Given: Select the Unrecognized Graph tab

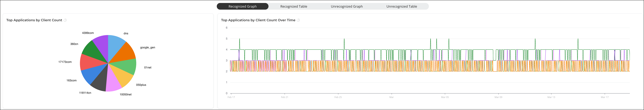Looking at the screenshot, I should click(x=347, y=6).
